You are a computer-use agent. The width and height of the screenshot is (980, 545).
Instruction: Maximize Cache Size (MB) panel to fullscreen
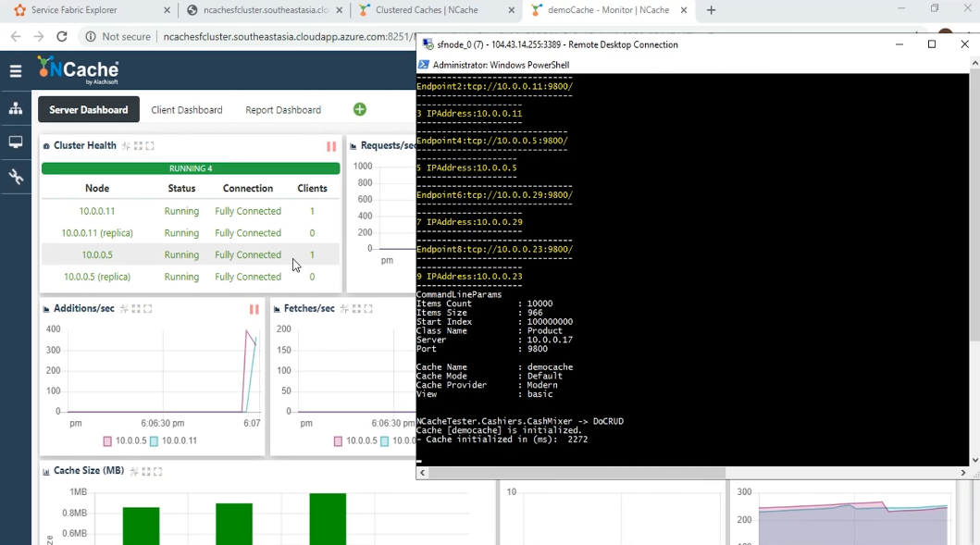157,471
